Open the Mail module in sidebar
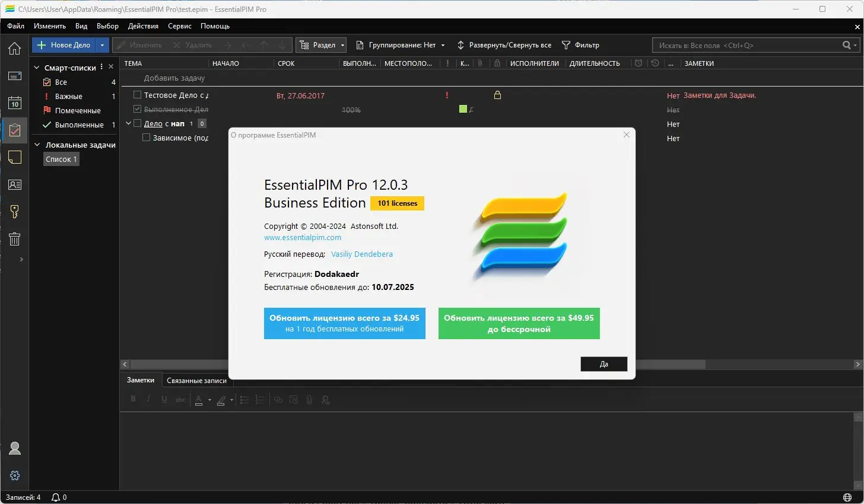 click(14, 76)
